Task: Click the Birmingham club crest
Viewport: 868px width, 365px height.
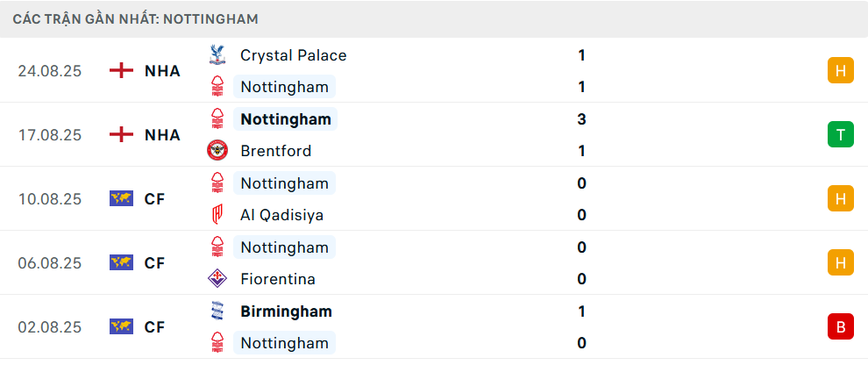Action: pos(217,311)
